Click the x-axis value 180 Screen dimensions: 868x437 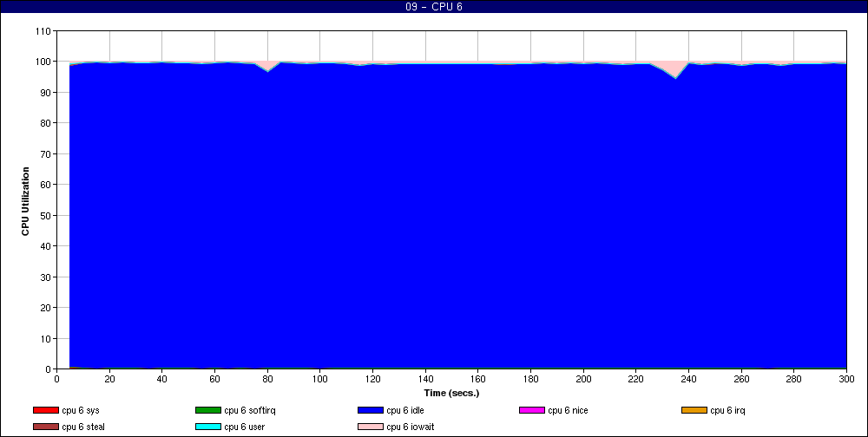point(530,379)
